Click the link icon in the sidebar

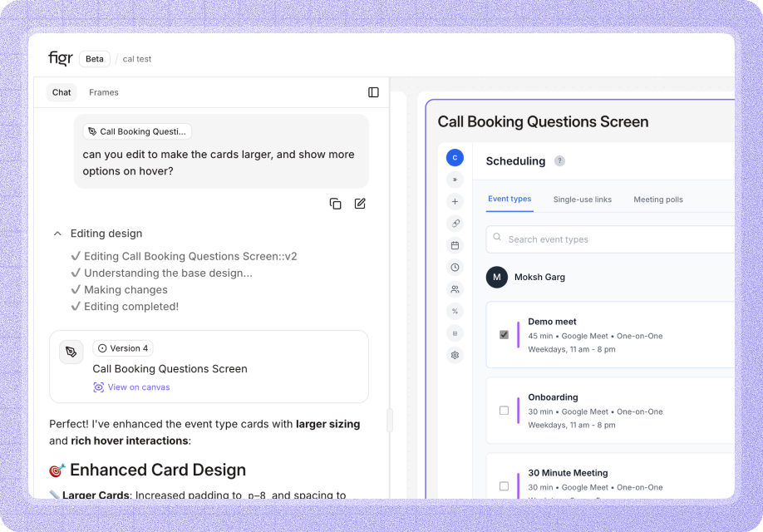(455, 224)
